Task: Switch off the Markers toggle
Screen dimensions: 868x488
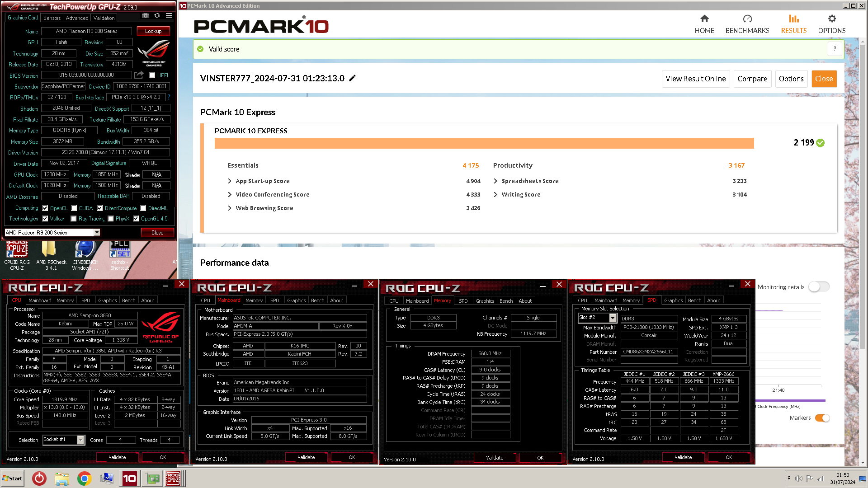Action: (822, 418)
